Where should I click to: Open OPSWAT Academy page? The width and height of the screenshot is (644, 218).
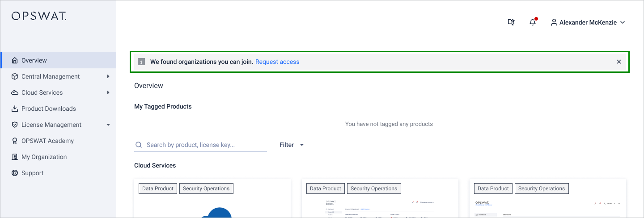click(x=58, y=141)
